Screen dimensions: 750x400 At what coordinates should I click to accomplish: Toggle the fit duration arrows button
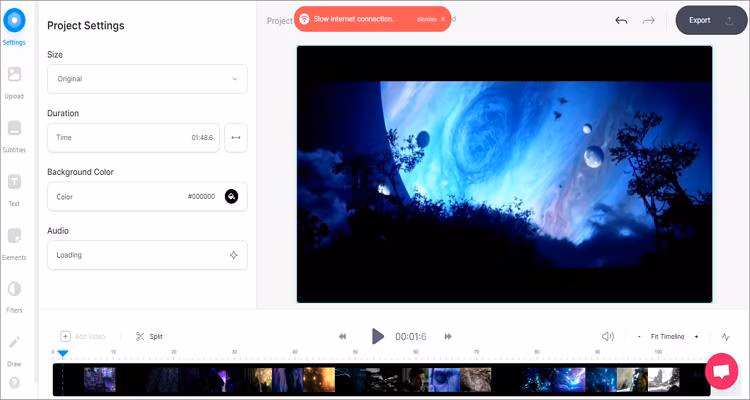tap(236, 138)
